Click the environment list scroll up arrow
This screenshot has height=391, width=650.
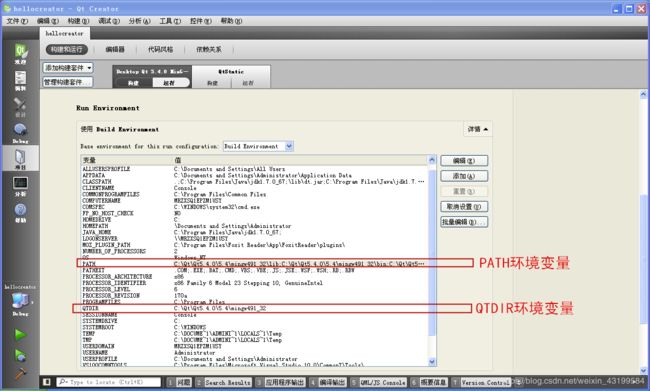[x=432, y=160]
